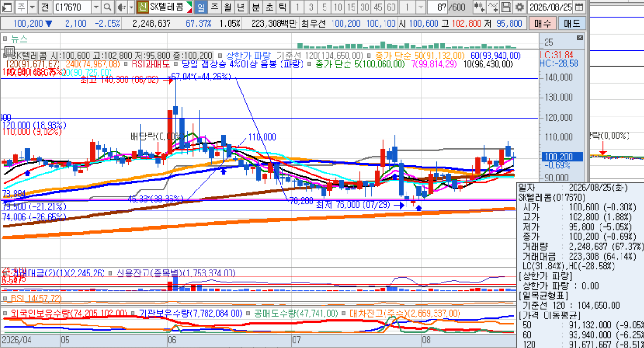Choose the 30 interval button

[x=364, y=7]
